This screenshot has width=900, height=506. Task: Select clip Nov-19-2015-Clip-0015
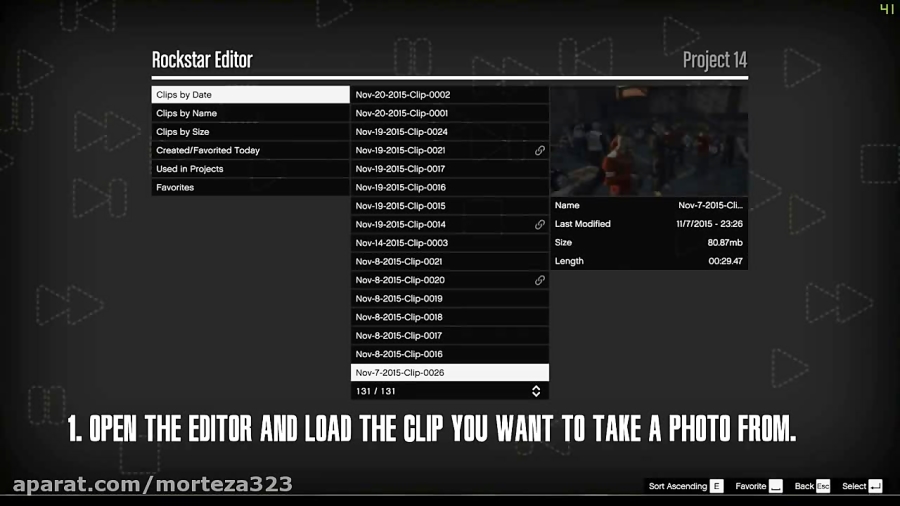pyautogui.click(x=449, y=206)
